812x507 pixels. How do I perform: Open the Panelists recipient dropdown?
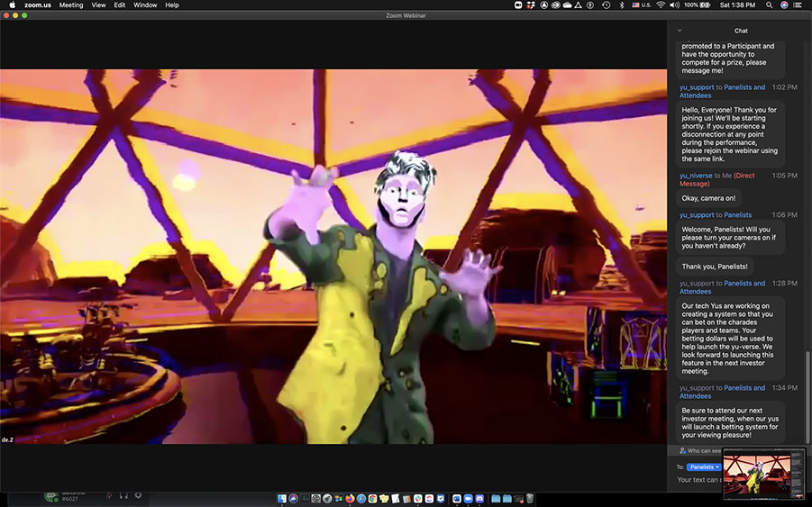(704, 467)
